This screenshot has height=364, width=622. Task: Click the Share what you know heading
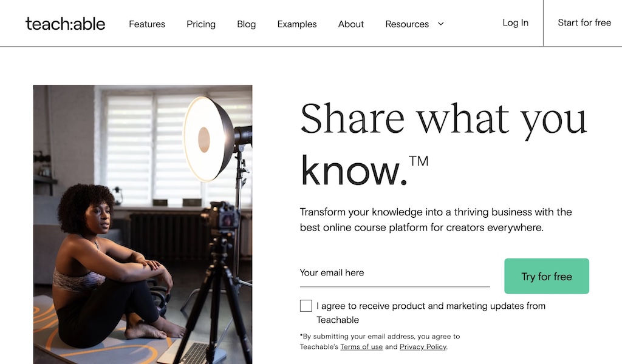(443, 144)
